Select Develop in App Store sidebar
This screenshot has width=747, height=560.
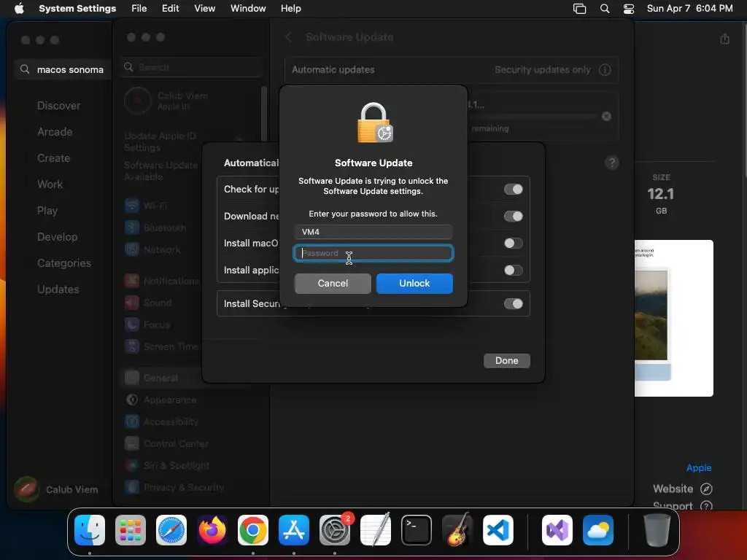tap(57, 237)
